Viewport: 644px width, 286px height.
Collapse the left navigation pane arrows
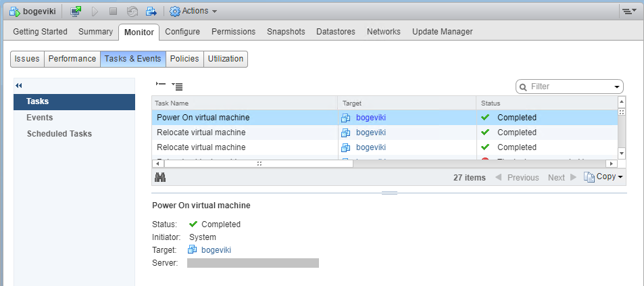tap(19, 85)
